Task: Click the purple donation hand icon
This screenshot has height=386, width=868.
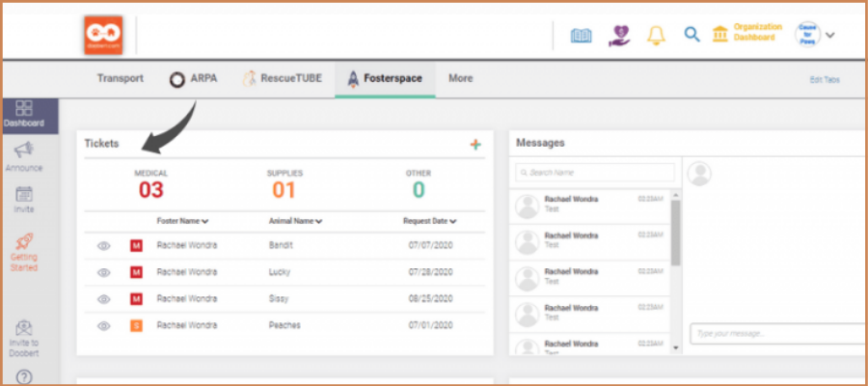Action: click(619, 36)
